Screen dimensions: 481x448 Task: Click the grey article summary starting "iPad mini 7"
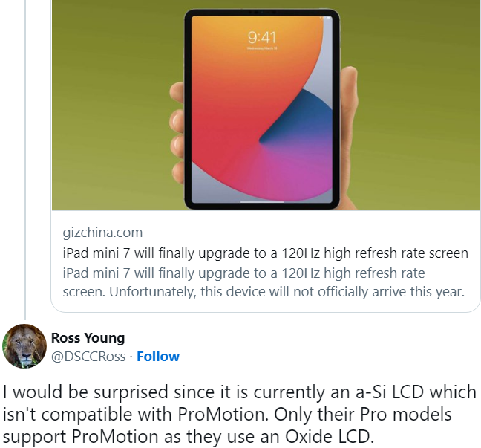point(243,273)
